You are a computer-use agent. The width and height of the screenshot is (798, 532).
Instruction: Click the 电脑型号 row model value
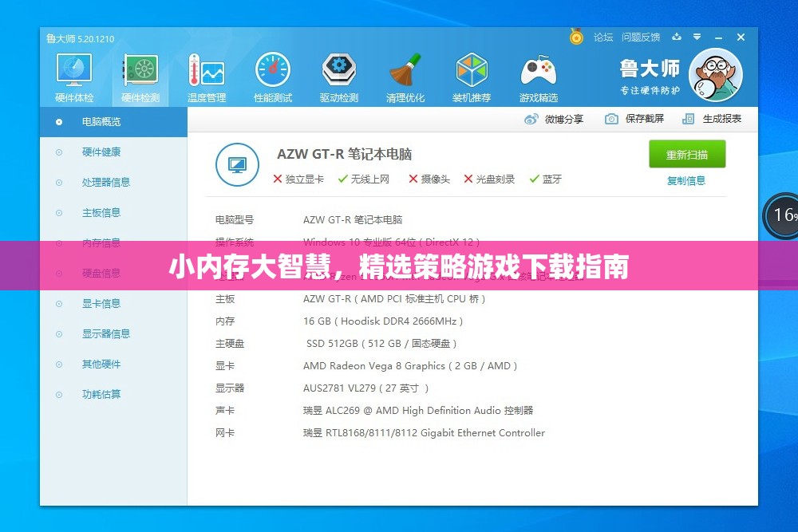point(353,220)
